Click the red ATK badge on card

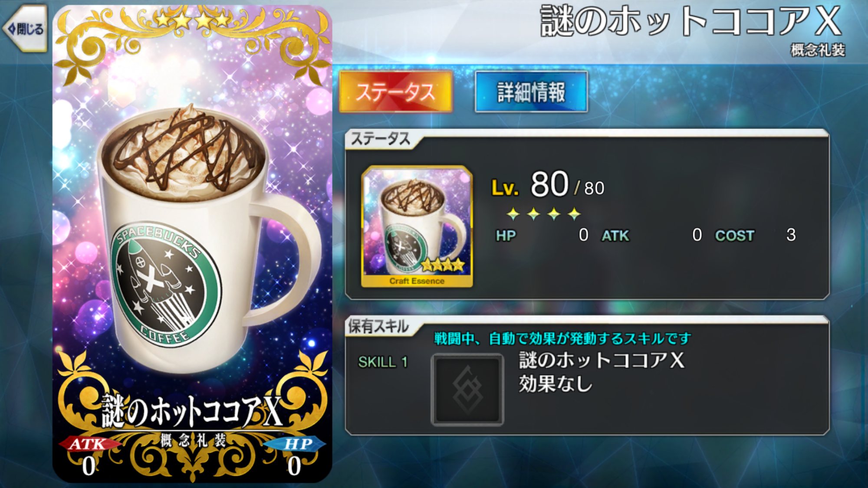(88, 444)
